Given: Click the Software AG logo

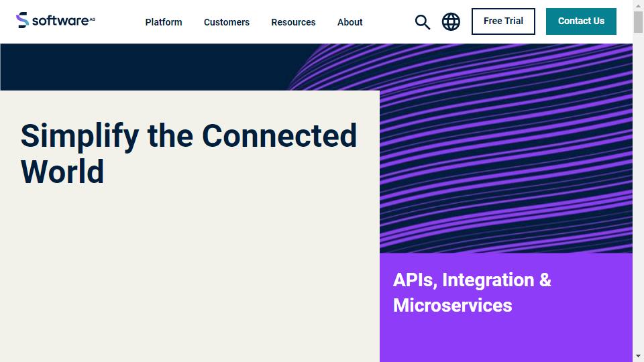Looking at the screenshot, I should tap(56, 20).
